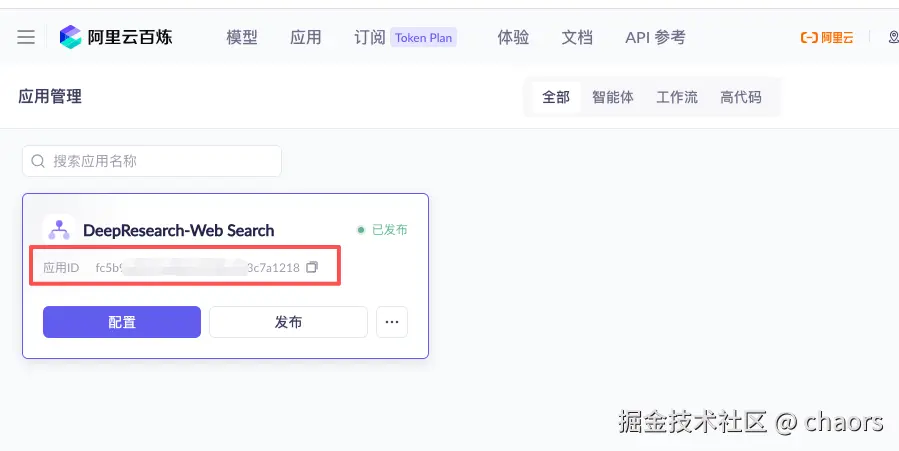Click the location icon at top right
Viewport: 899px width, 451px height.
click(893, 37)
